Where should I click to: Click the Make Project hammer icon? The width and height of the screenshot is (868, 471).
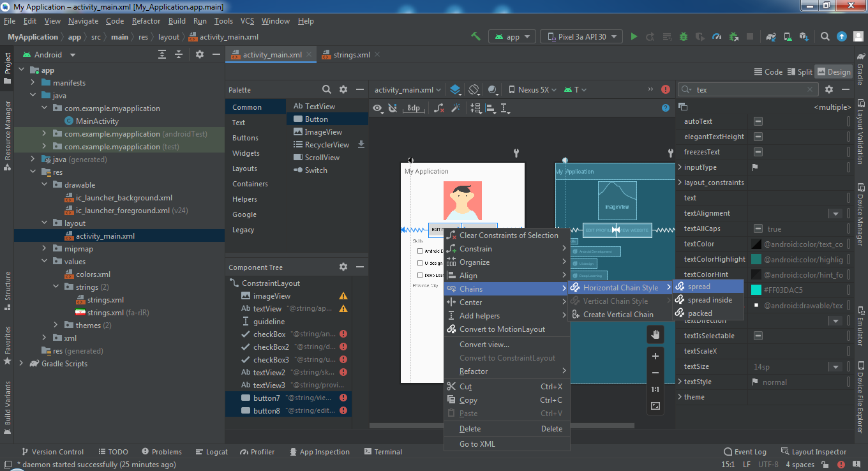475,36
